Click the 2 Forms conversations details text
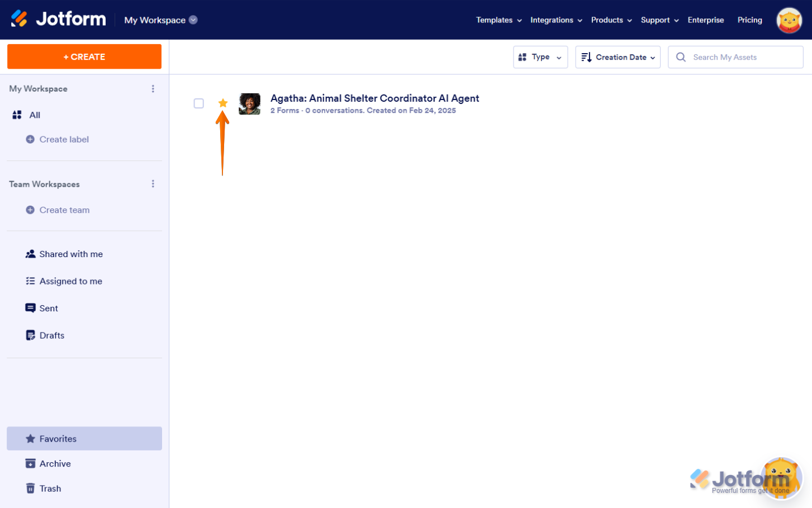The image size is (812, 508). [363, 111]
